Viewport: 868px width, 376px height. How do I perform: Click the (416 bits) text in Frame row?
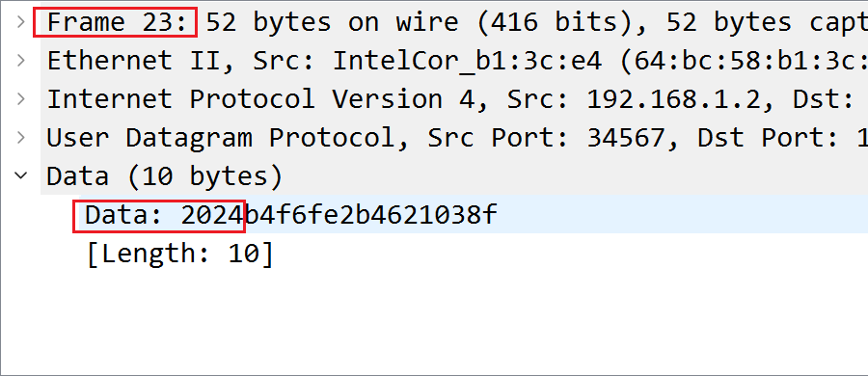[x=554, y=23]
